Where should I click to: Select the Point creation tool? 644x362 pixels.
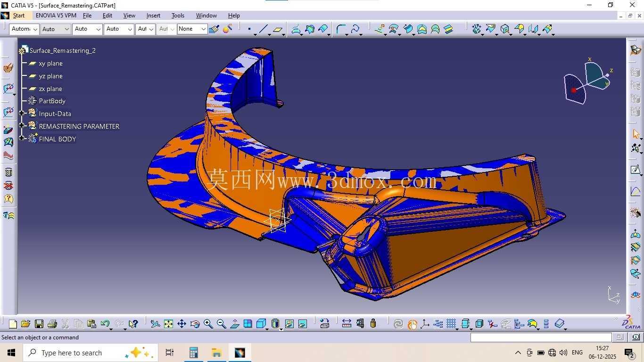[249, 29]
